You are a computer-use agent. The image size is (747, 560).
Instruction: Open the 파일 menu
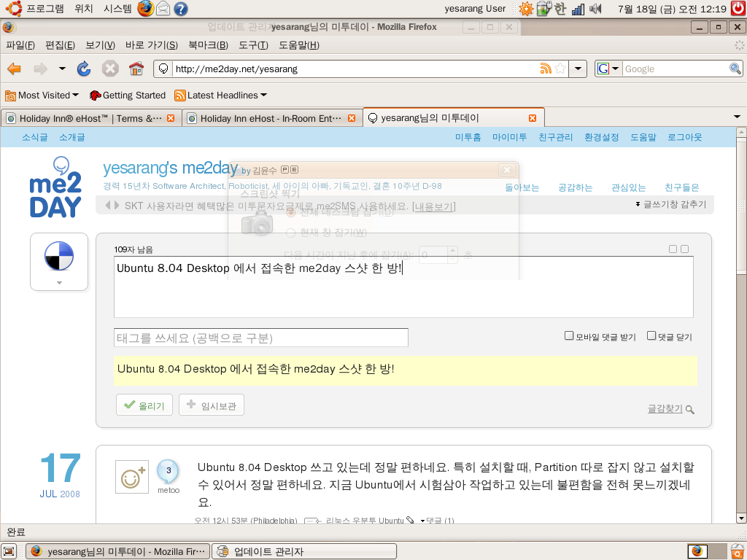tap(20, 45)
